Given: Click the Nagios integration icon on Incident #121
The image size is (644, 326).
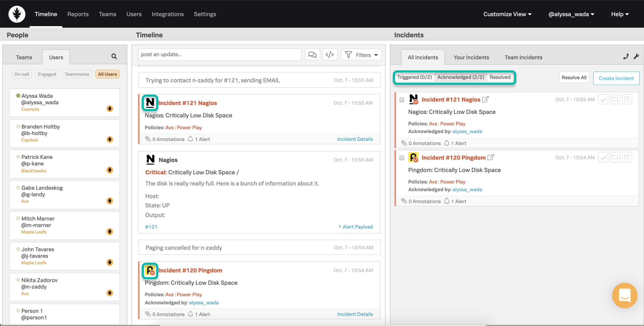Looking at the screenshot, I should point(150,103).
